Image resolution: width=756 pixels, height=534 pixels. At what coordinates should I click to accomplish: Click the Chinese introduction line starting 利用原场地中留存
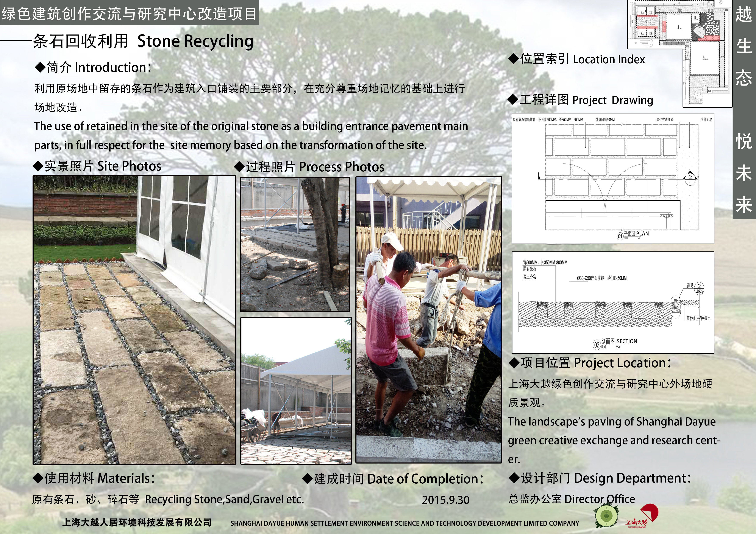tap(250, 88)
